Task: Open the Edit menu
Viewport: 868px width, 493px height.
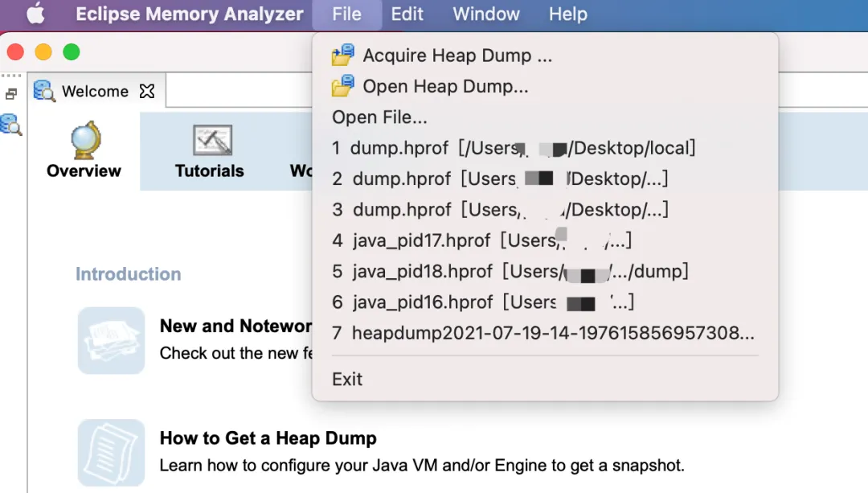Action: (x=407, y=14)
